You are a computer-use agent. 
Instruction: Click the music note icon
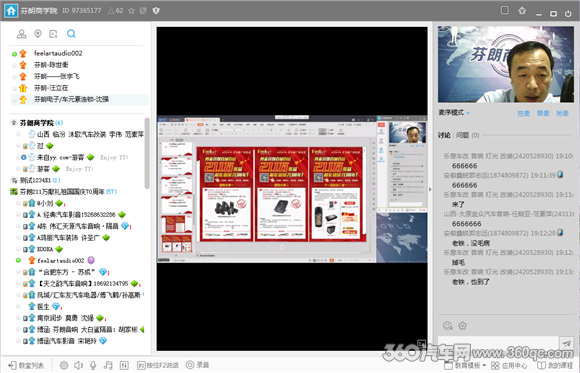tap(108, 365)
